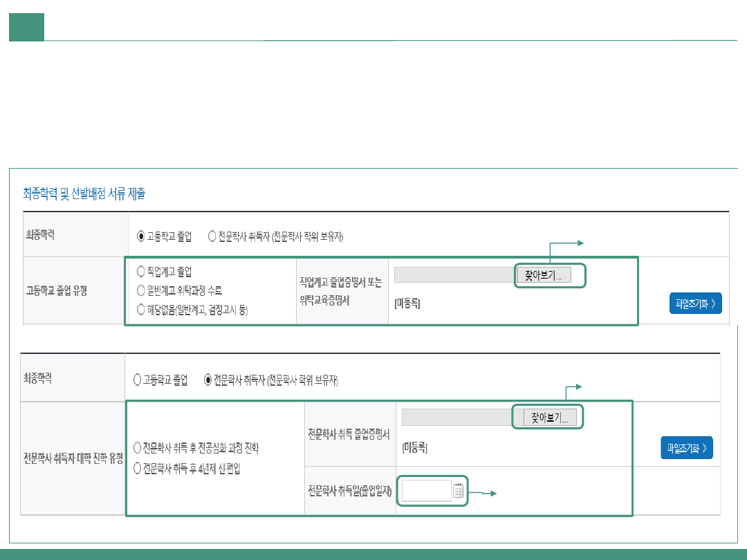The height and width of the screenshot is (560, 747).
Task: Reset file with 파일초기화 beside 직업계고 졸업증명서
Action: point(695,303)
